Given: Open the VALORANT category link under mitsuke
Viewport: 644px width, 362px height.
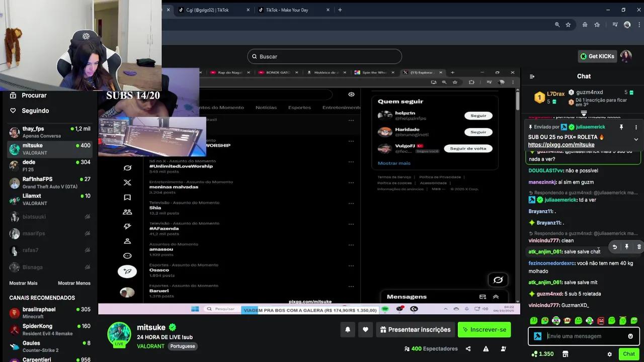Looking at the screenshot, I should click(x=150, y=346).
